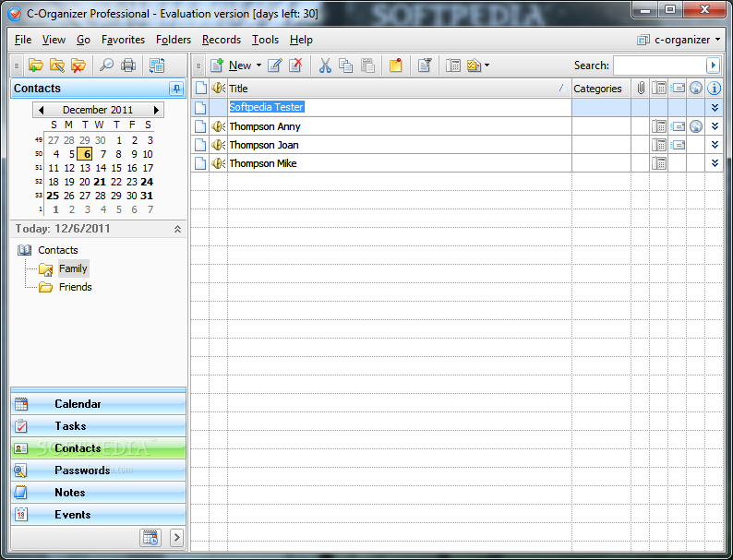733x560 pixels.
Task: Open the Go menu
Action: pos(83,40)
